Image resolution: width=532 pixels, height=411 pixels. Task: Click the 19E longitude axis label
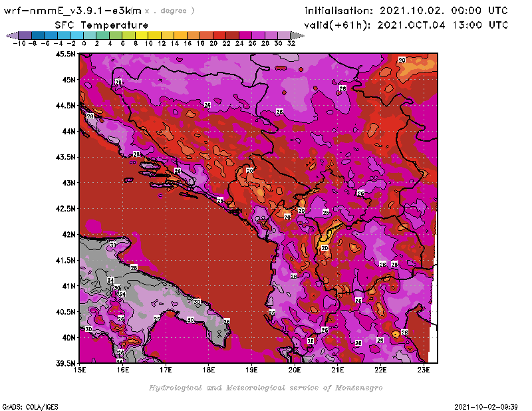pyautogui.click(x=252, y=370)
